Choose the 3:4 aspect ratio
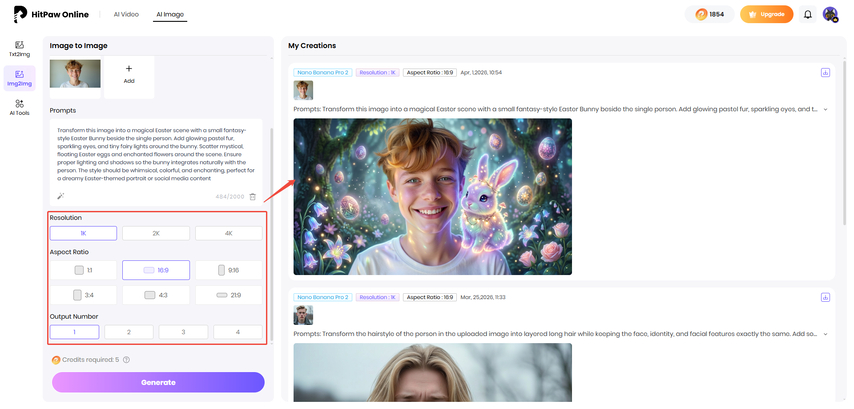 pyautogui.click(x=83, y=295)
